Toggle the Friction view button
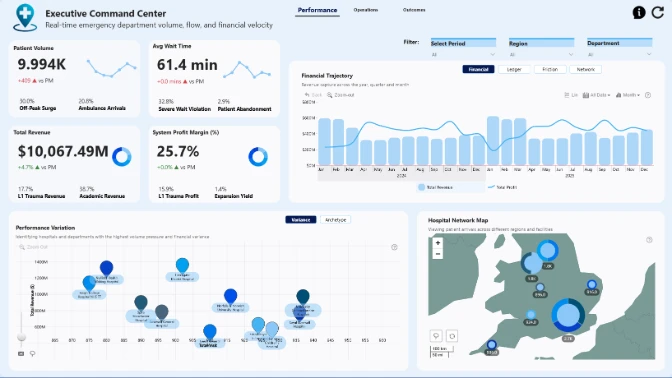The width and height of the screenshot is (672, 378). (550, 69)
